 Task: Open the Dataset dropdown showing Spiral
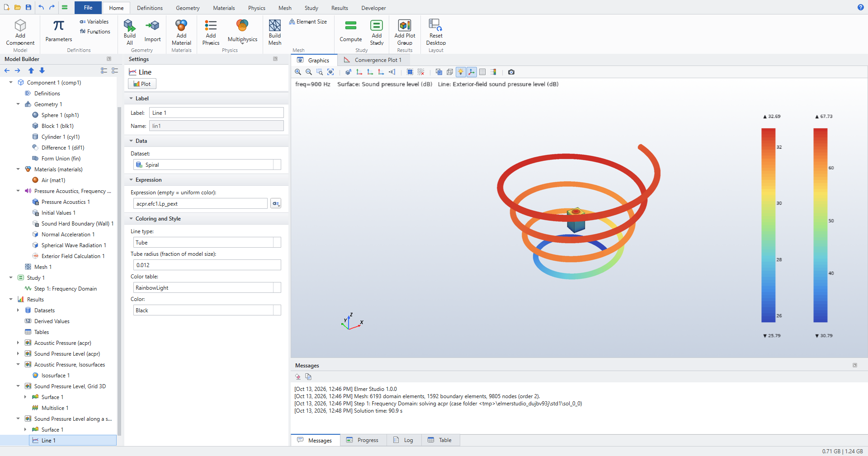click(x=207, y=165)
